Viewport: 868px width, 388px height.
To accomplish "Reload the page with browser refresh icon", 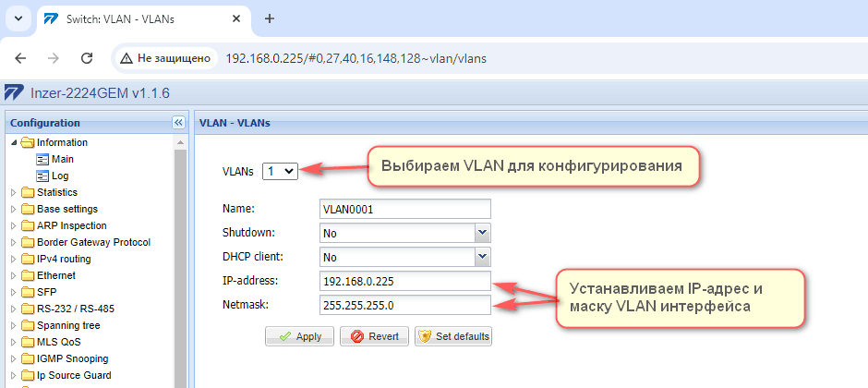I will [87, 58].
